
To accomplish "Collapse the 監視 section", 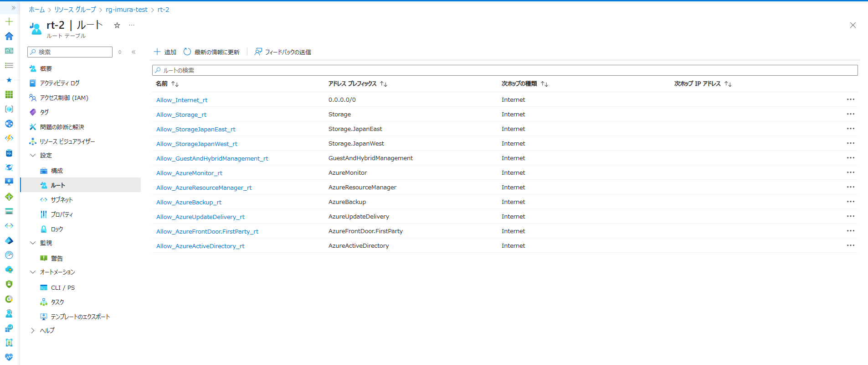I will pos(33,243).
